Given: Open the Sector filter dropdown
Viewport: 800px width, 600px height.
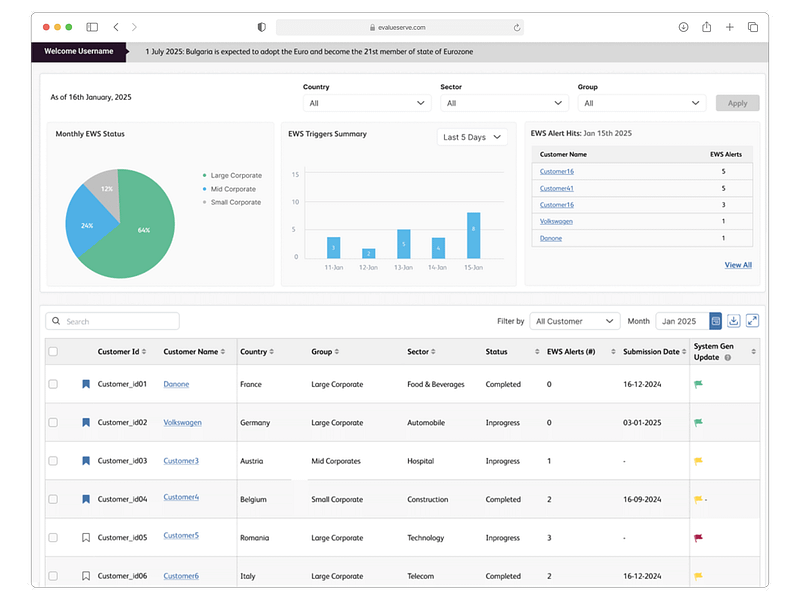Looking at the screenshot, I should click(505, 103).
